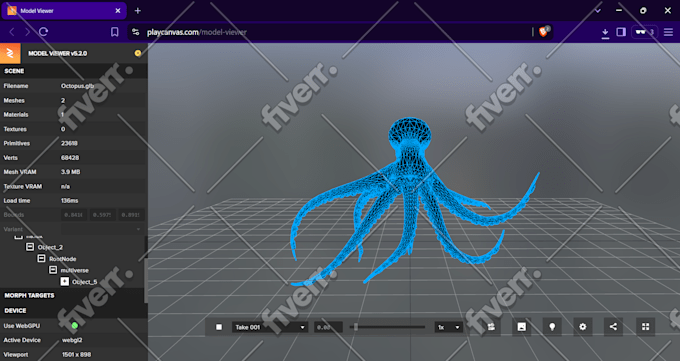This screenshot has height=361, width=680.
Task: Select multiverse in the hierarchy
Action: 75,270
